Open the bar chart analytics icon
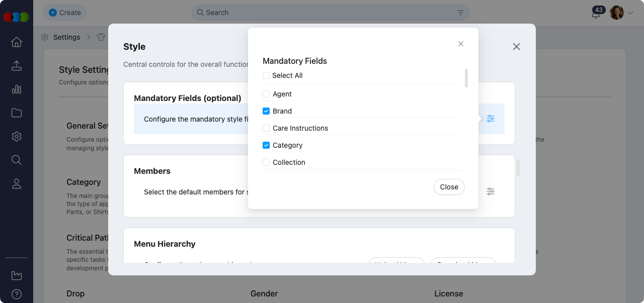Screen dimensions: 644x303 17,89
